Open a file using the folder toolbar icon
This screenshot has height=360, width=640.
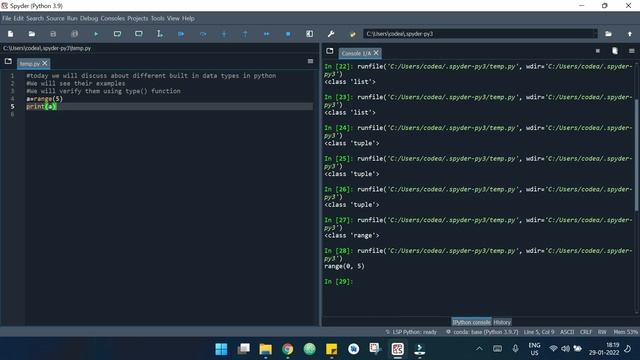tap(31, 34)
